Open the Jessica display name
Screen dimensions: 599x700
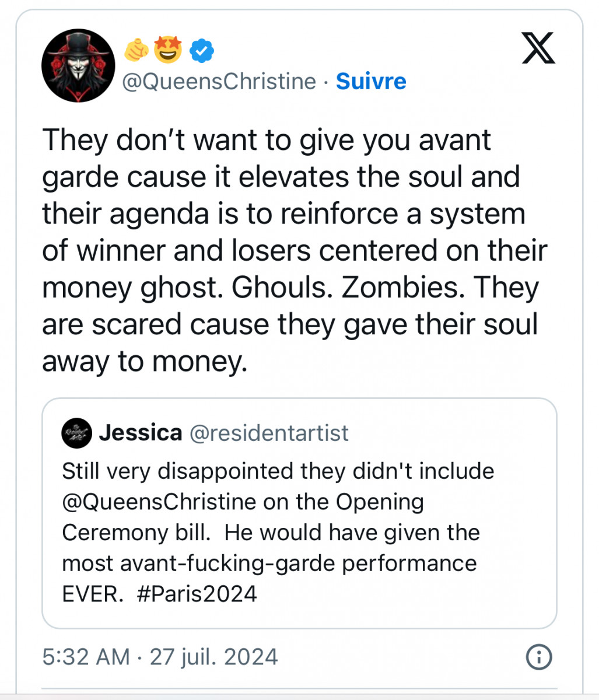[141, 433]
